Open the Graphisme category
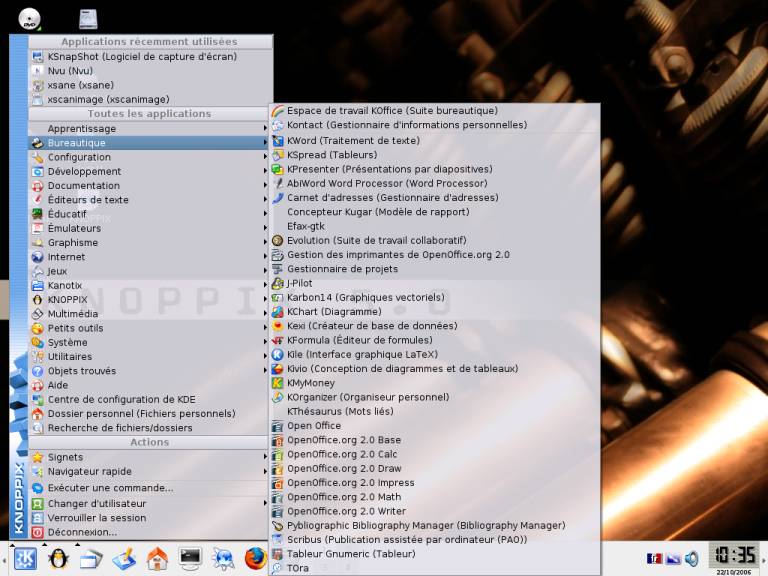The width and height of the screenshot is (768, 576). point(149,242)
